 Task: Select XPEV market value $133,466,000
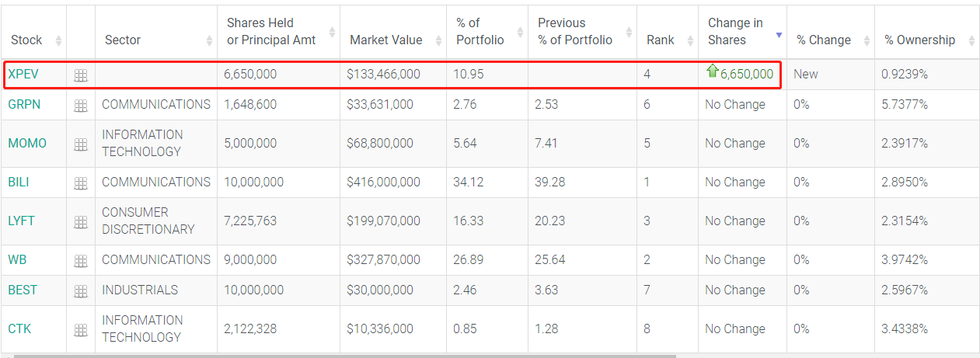(x=383, y=75)
